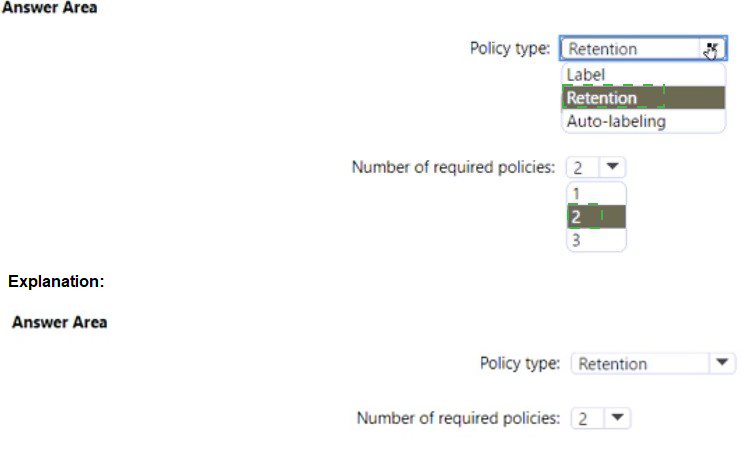Click the value 2 in the expanded policies count box
746x462 pixels.
(x=579, y=167)
